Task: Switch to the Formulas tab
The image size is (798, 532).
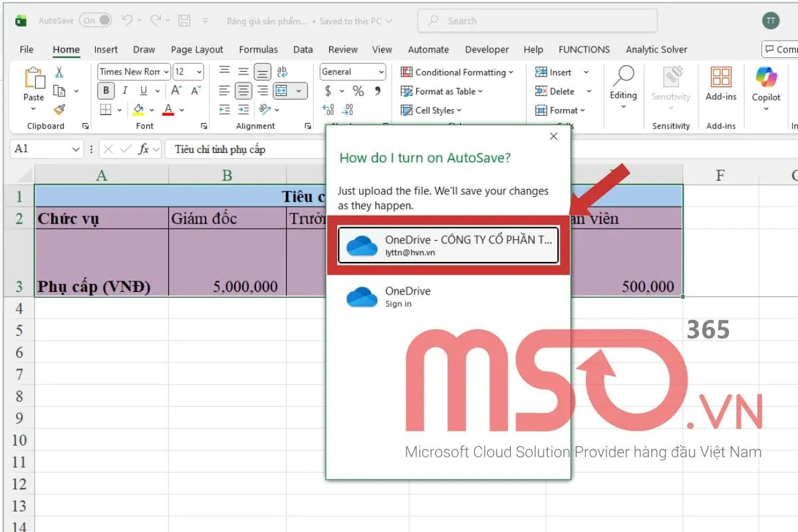Action: 258,49
